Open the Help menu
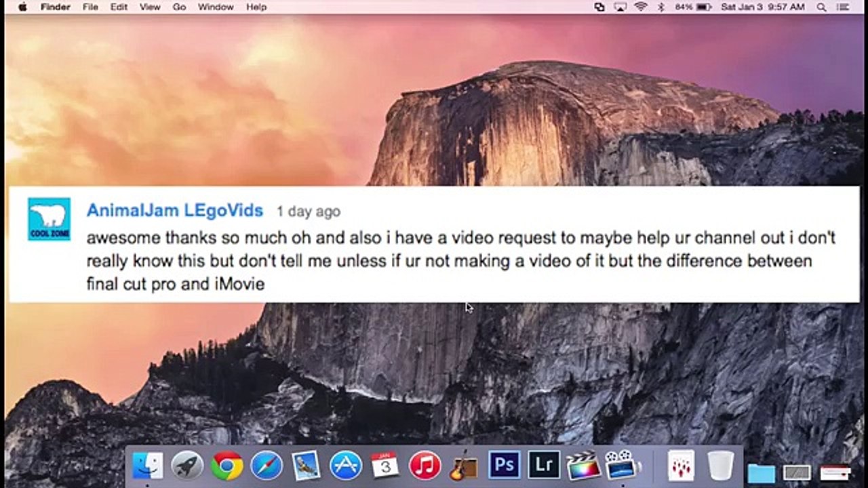This screenshot has height=488, width=868. click(256, 7)
